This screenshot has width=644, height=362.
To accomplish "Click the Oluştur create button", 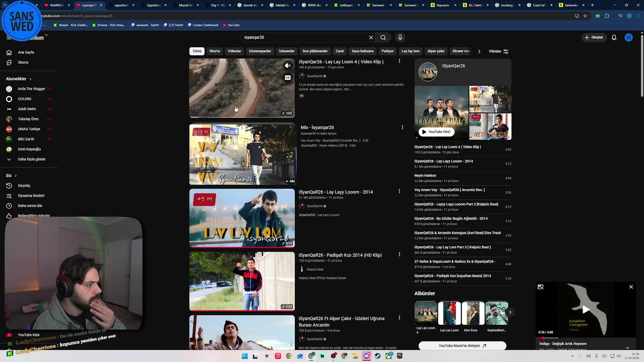I will [594, 37].
